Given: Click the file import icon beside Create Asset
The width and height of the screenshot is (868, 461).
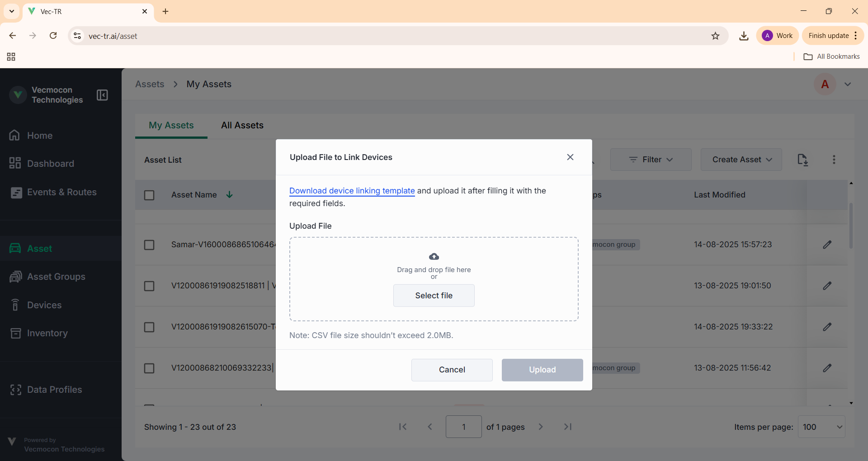Looking at the screenshot, I should click(x=802, y=160).
